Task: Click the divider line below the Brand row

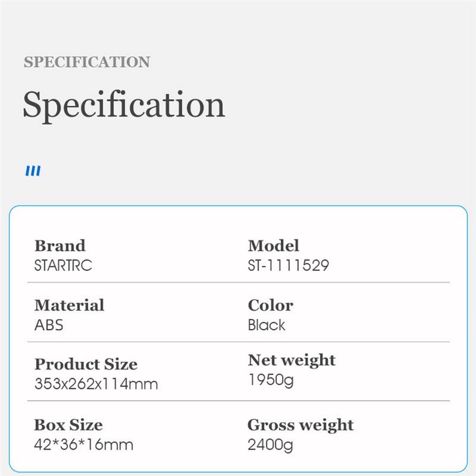Action: point(238,283)
